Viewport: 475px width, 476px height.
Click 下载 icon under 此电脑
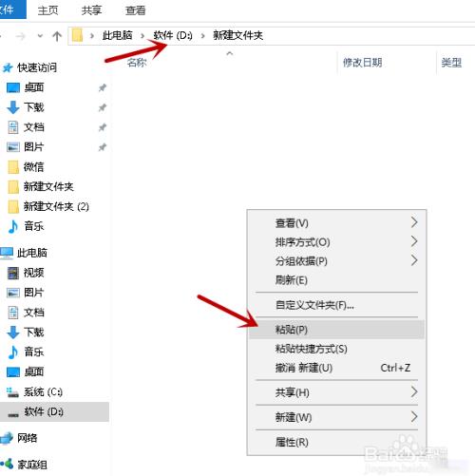(x=13, y=333)
